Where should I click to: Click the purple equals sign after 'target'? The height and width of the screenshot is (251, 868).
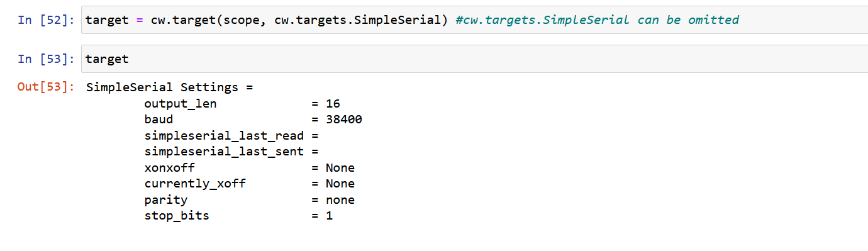(x=140, y=20)
